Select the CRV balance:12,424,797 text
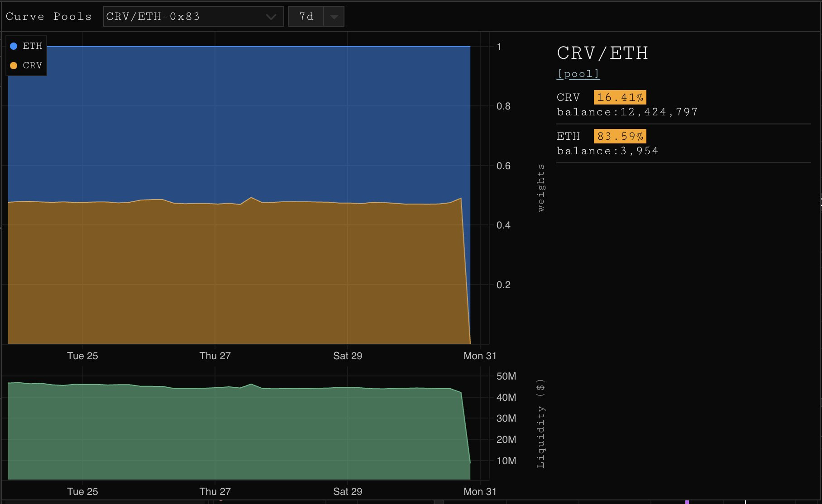822x504 pixels. tap(627, 112)
